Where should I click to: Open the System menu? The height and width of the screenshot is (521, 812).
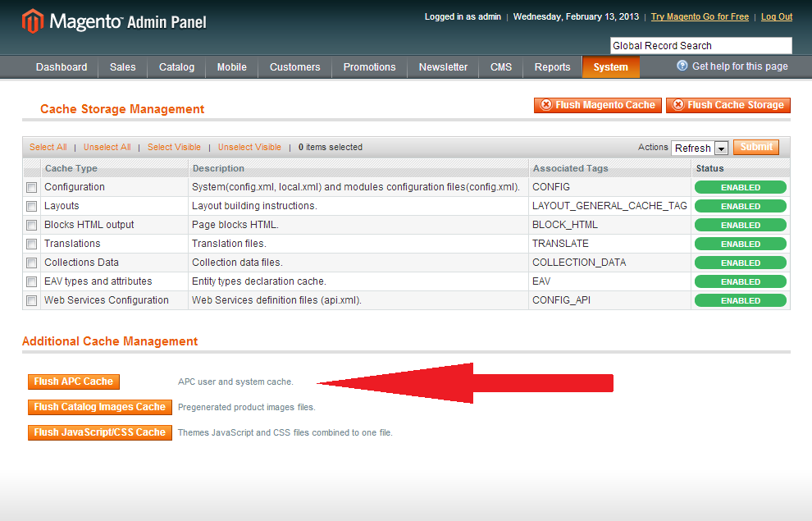click(610, 67)
